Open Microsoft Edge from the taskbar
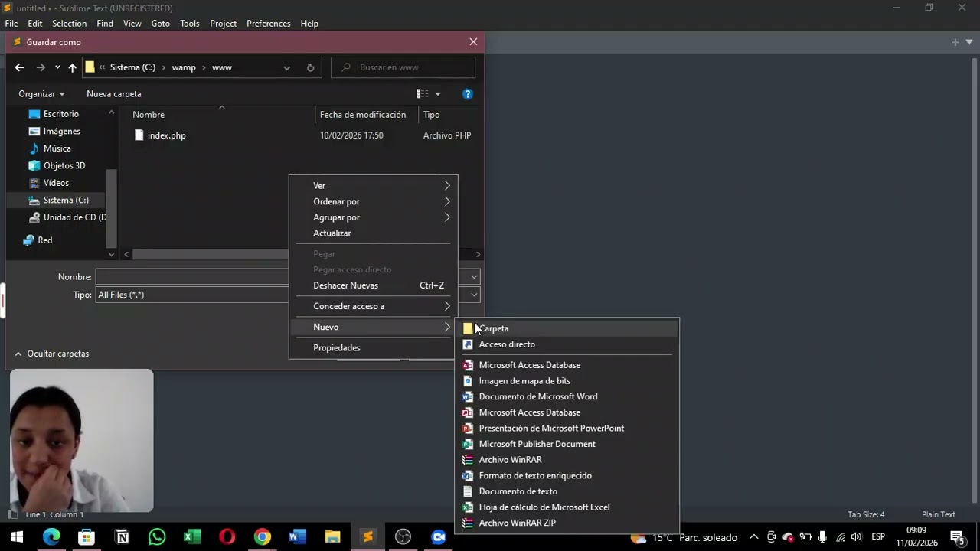The width and height of the screenshot is (980, 551). 51,537
